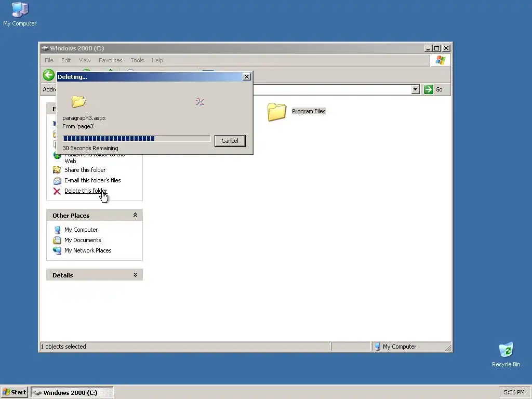This screenshot has height=399, width=532.
Task: Minimize the Windows 2000 (C:) window
Action: pos(428,48)
